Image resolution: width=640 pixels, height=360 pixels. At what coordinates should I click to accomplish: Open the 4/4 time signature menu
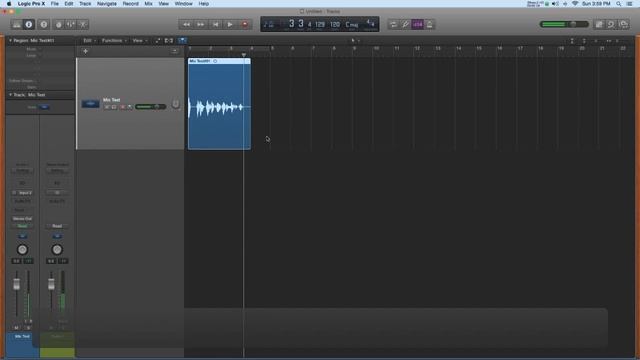[370, 24]
